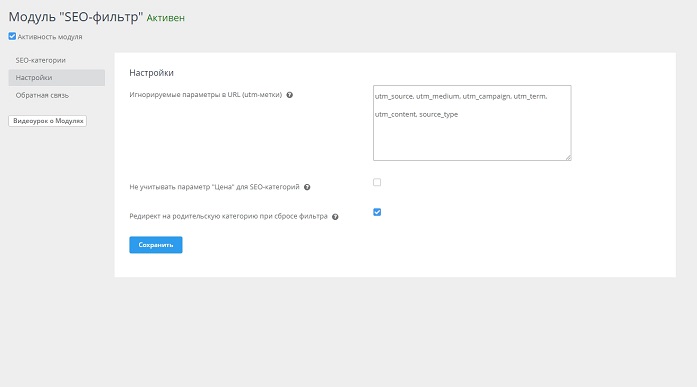Focus the utm parameters text area
This screenshot has height=387, width=697.
(x=472, y=123)
